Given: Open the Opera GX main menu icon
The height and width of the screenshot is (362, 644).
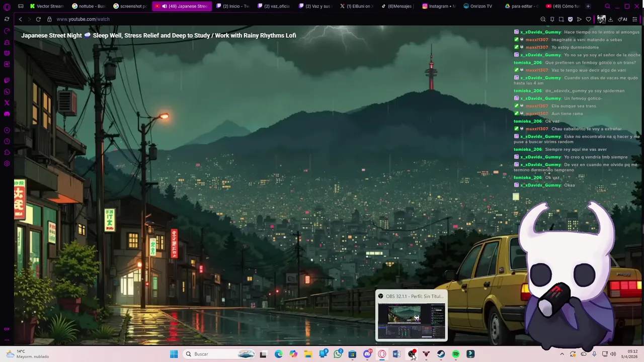Looking at the screenshot, I should [7, 7].
